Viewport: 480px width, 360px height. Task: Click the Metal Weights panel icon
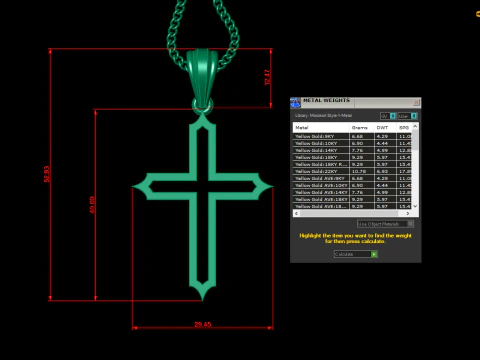tap(295, 103)
